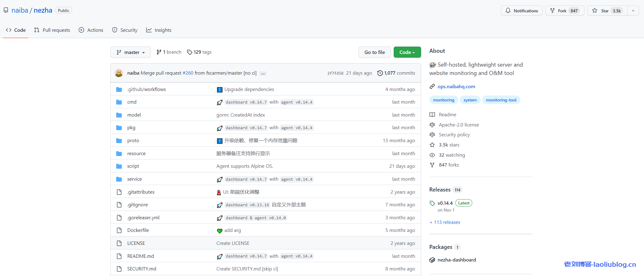Open the Insights tab

point(159,30)
